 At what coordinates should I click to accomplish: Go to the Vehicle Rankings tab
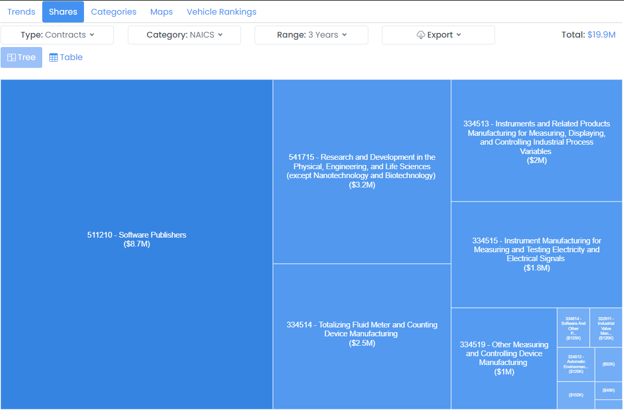click(221, 12)
